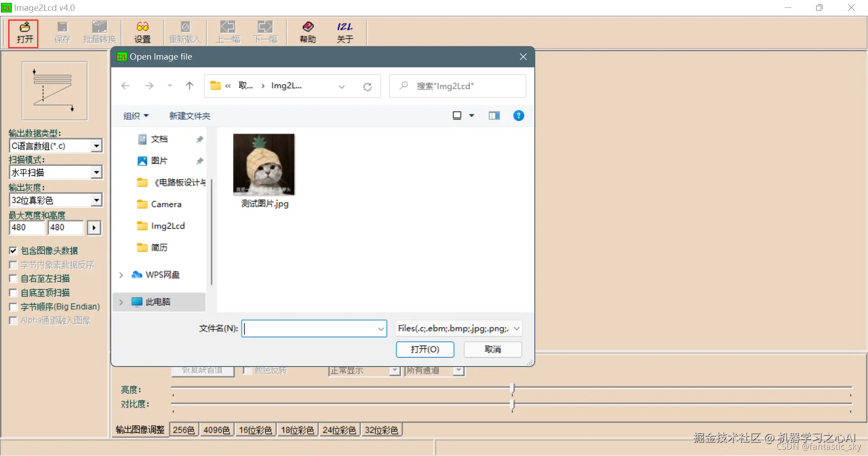Go up one folder level arrow
This screenshot has height=456, width=868.
[x=189, y=86]
